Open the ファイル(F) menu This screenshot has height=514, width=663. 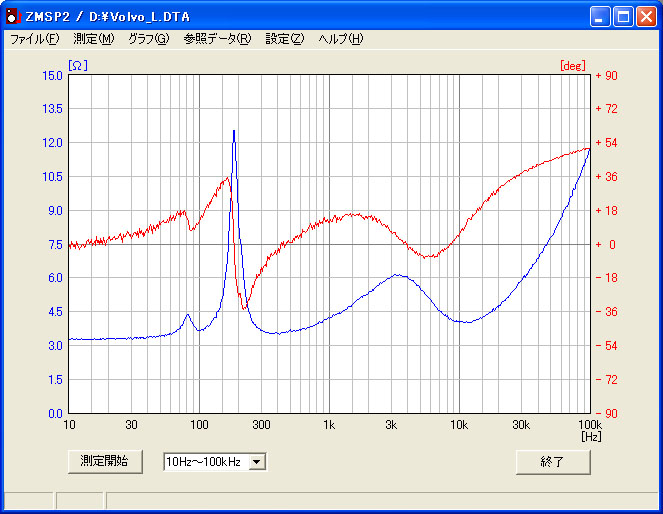34,39
